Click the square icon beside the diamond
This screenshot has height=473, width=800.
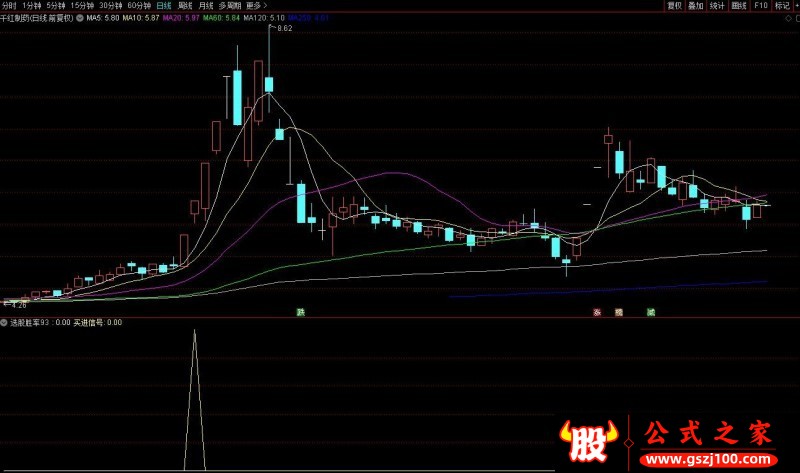(797, 18)
